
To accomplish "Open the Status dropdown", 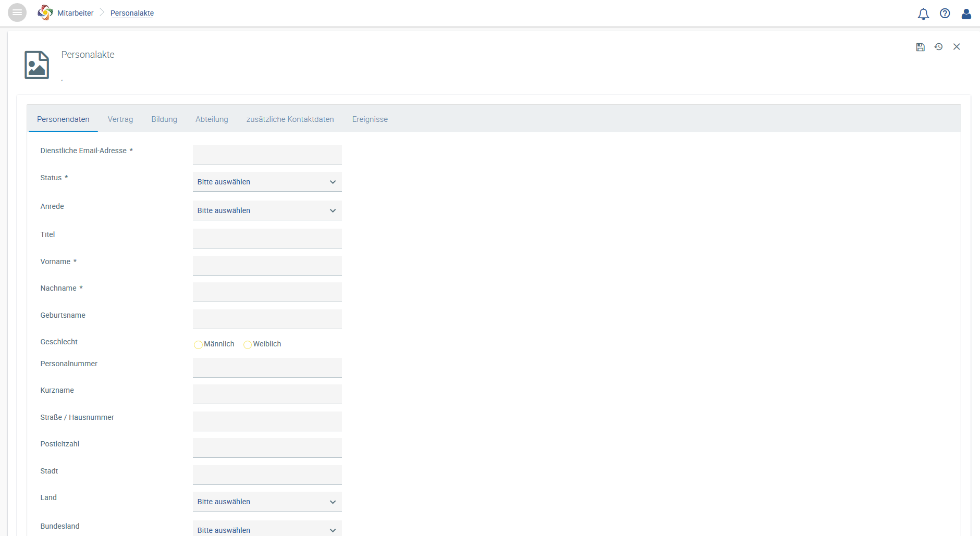I will (267, 182).
